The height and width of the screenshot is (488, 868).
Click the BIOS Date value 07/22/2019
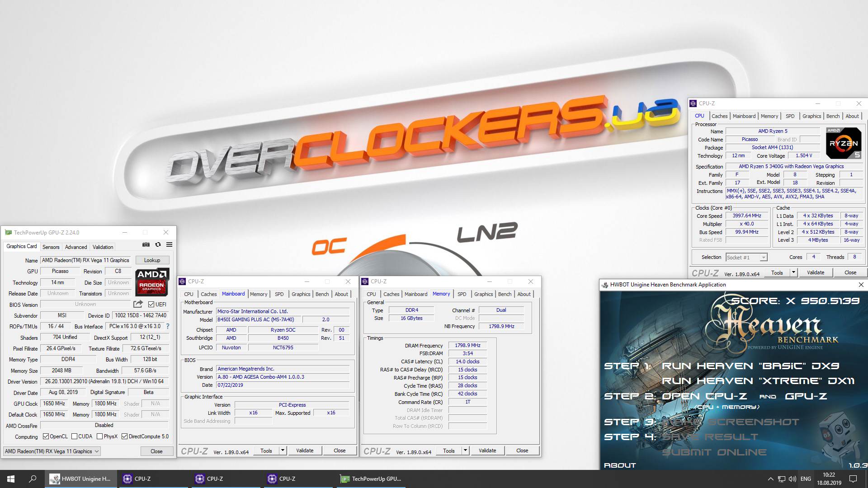[x=283, y=385]
